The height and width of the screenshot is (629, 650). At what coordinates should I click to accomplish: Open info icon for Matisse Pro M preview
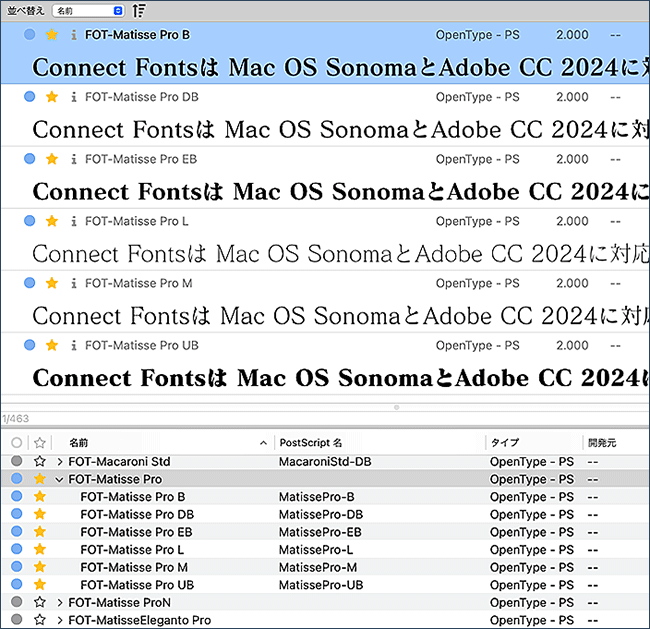[73, 283]
